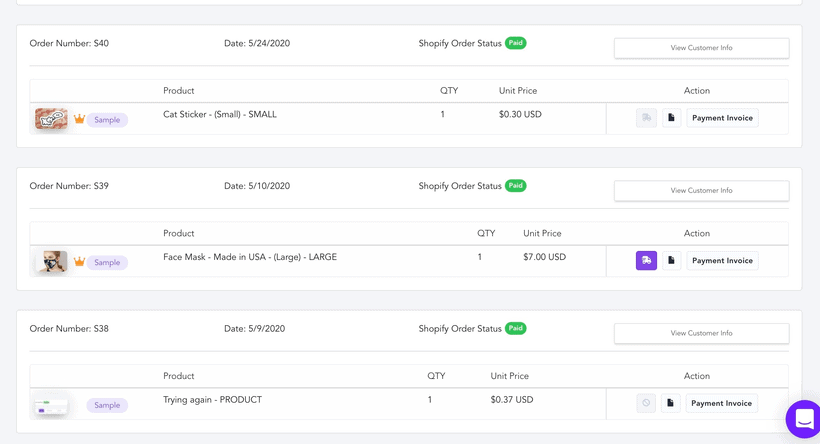Image resolution: width=820 pixels, height=444 pixels.
Task: Click the Trying again product thumbnail
Action: (51, 406)
